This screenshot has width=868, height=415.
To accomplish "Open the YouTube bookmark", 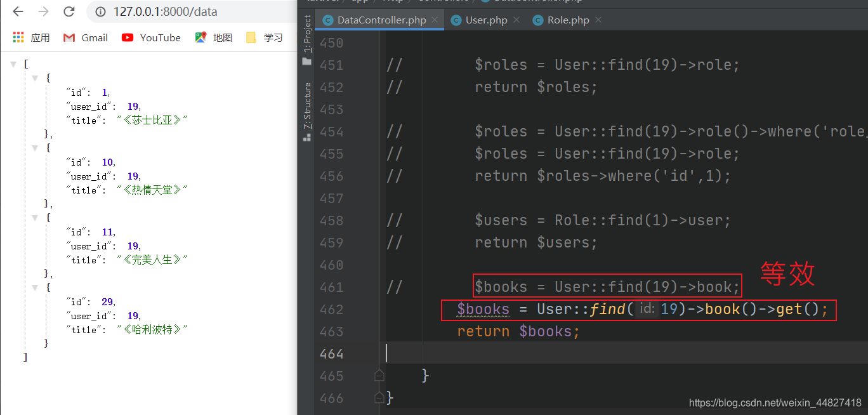I will 151,37.
